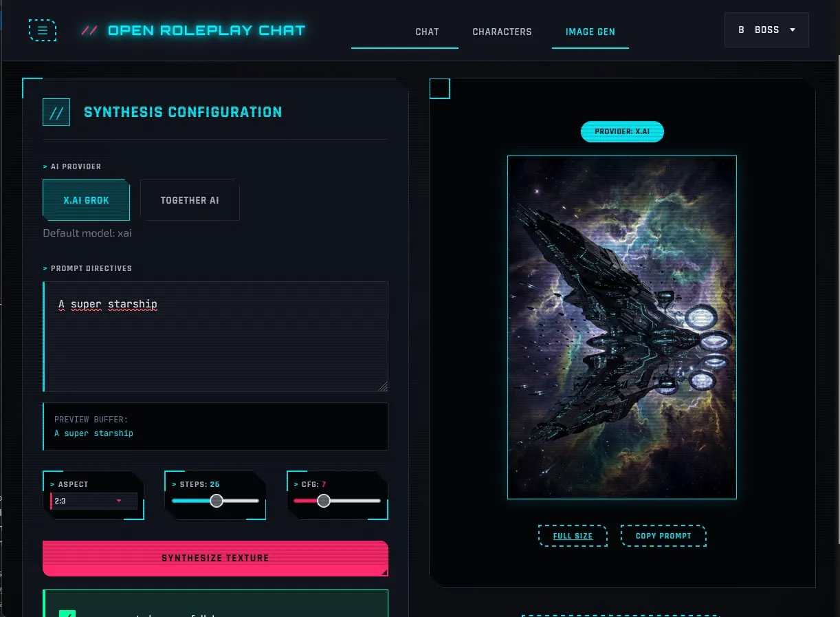Select the Together AI provider
This screenshot has width=840, height=617.
tap(190, 200)
